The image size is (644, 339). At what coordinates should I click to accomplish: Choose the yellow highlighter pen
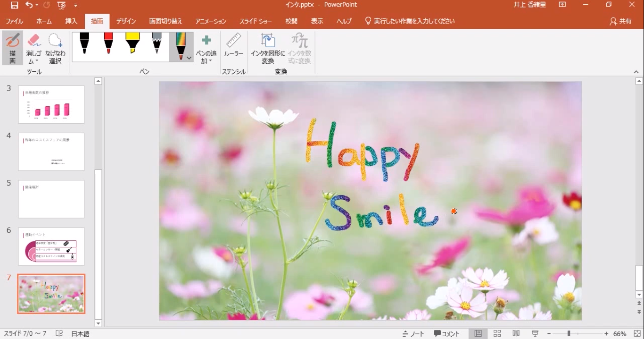132,43
